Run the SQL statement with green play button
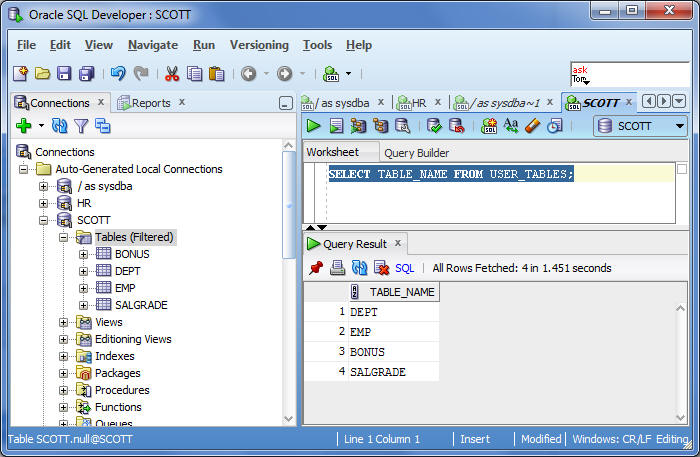Screen dimensions: 700x457 (314, 126)
